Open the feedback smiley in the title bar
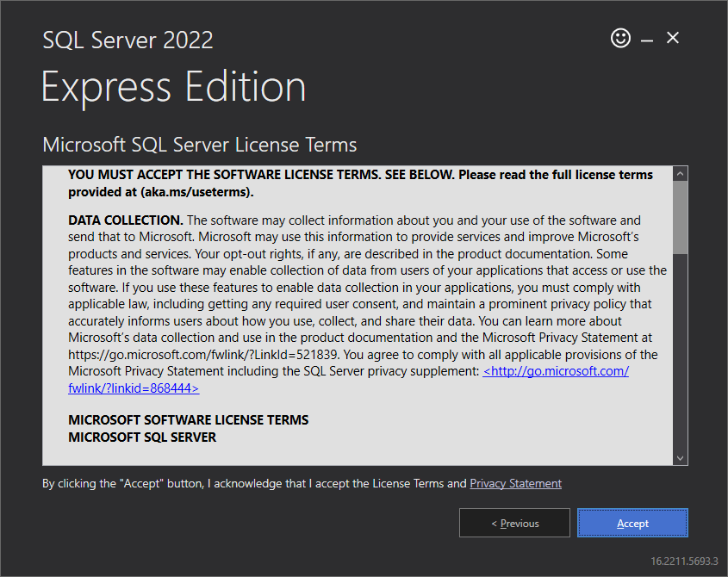The height and width of the screenshot is (577, 728). click(620, 38)
